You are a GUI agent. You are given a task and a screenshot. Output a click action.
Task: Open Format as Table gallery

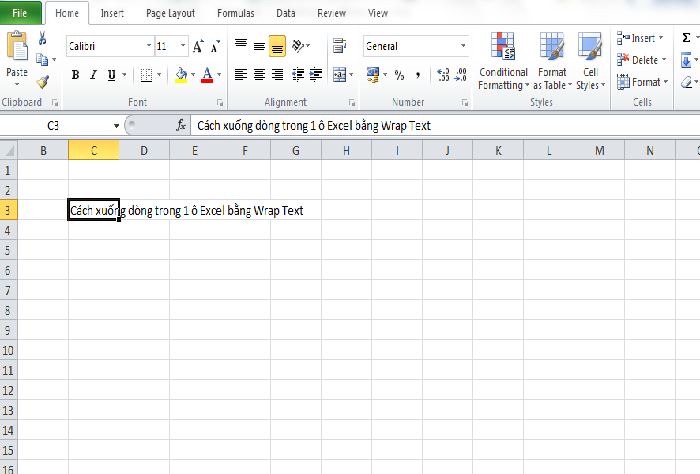click(552, 61)
